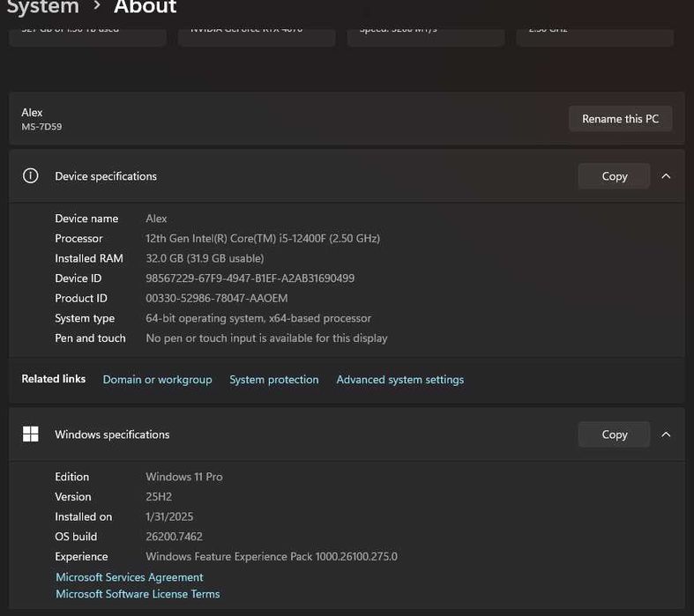Select the Windows 11 Pro edition value
The height and width of the screenshot is (616, 694).
(184, 477)
